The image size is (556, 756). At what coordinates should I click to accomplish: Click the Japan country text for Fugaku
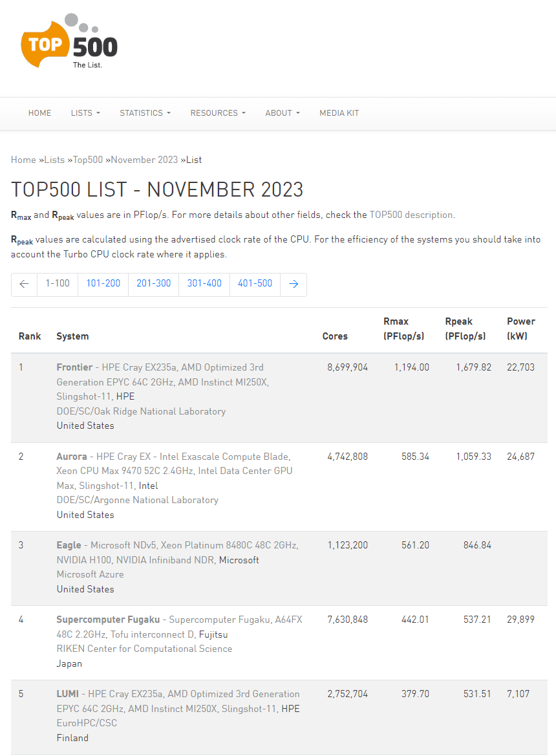click(69, 664)
